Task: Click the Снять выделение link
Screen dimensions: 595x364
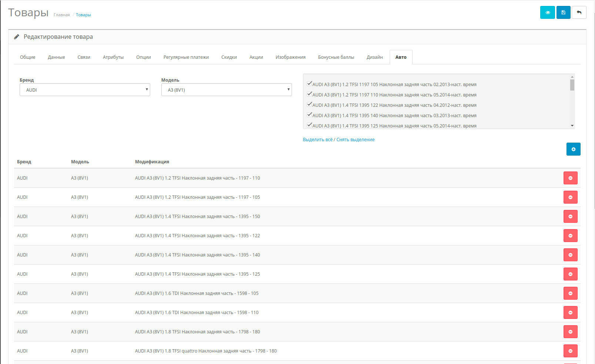Action: 355,140
